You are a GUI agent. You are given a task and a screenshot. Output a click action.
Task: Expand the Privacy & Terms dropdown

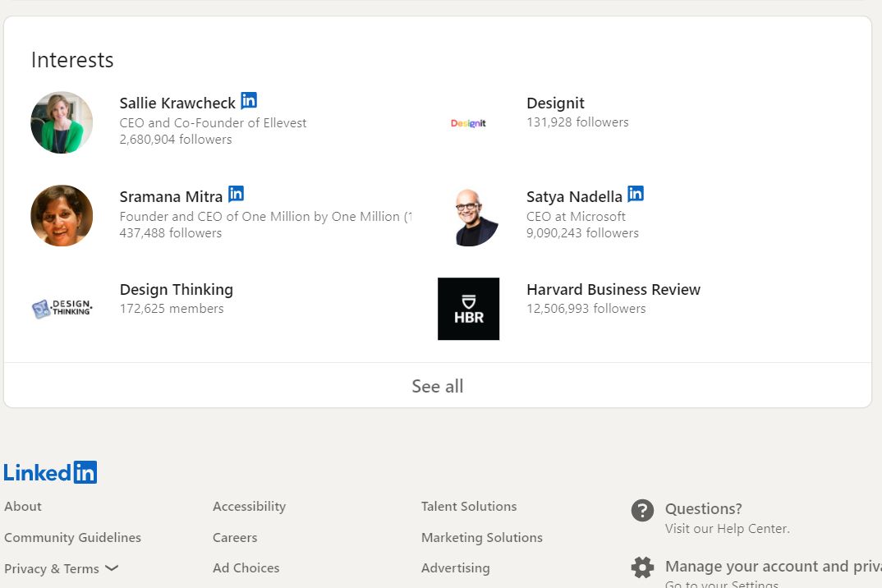pyautogui.click(x=62, y=568)
